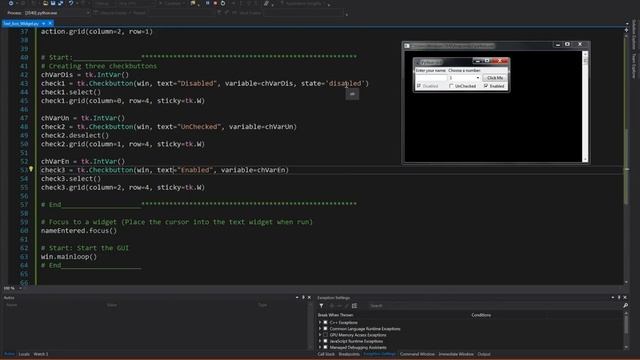The image size is (640, 360).
Task: Expand Common Language Runtime Exceptions node
Action: click(x=320, y=329)
